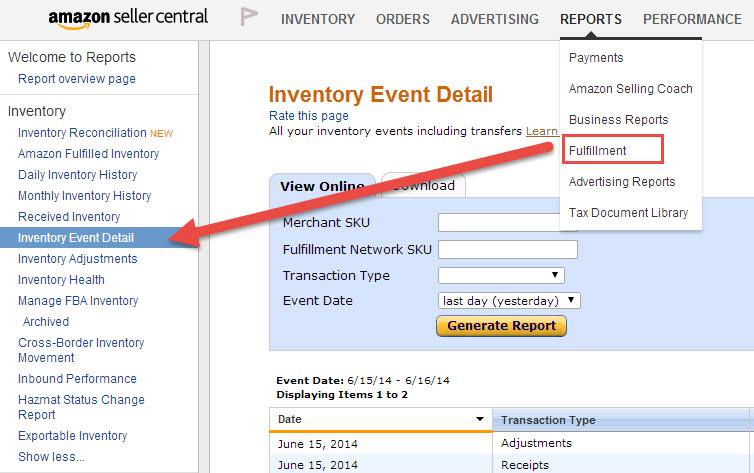
Task: Switch to the Download tab
Action: click(x=423, y=186)
